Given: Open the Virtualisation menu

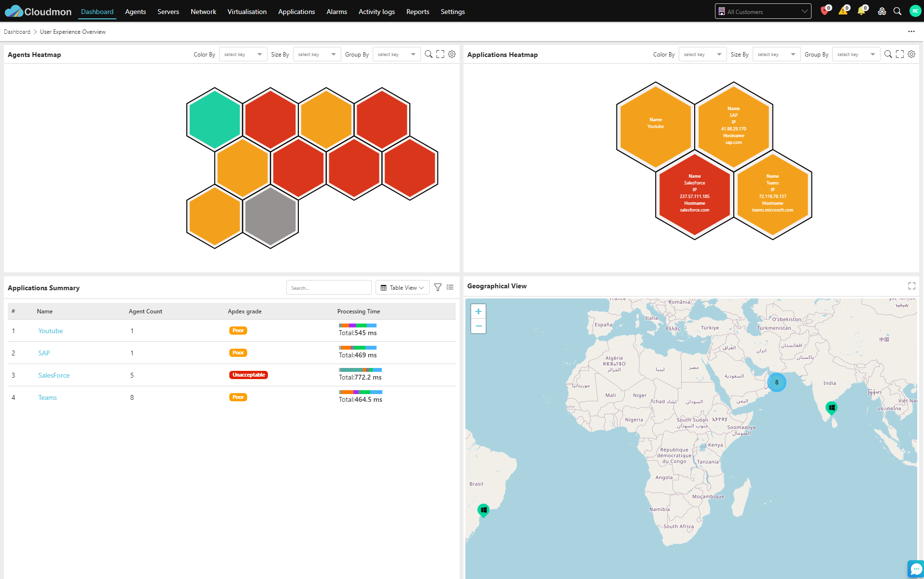Looking at the screenshot, I should click(247, 12).
